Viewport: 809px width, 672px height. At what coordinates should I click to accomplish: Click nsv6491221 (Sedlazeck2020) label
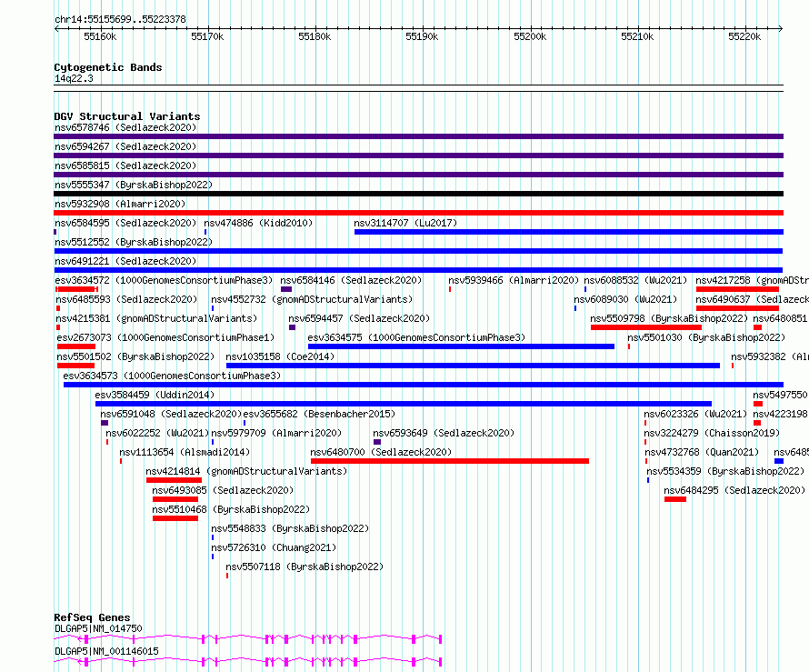click(x=125, y=261)
